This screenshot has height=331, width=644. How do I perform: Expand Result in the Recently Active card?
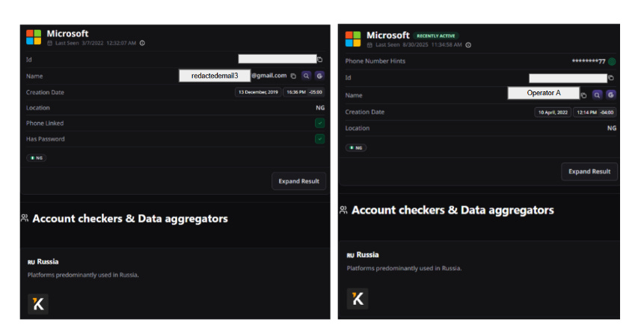click(x=589, y=171)
